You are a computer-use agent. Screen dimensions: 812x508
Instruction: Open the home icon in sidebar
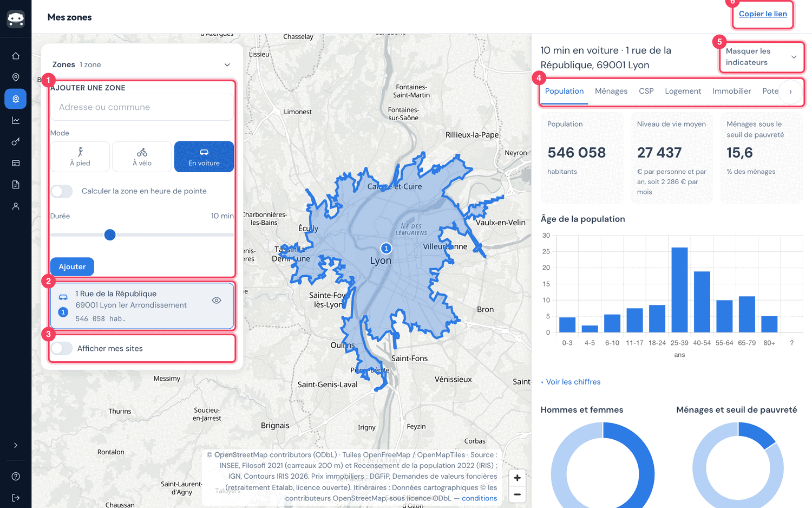click(16, 56)
